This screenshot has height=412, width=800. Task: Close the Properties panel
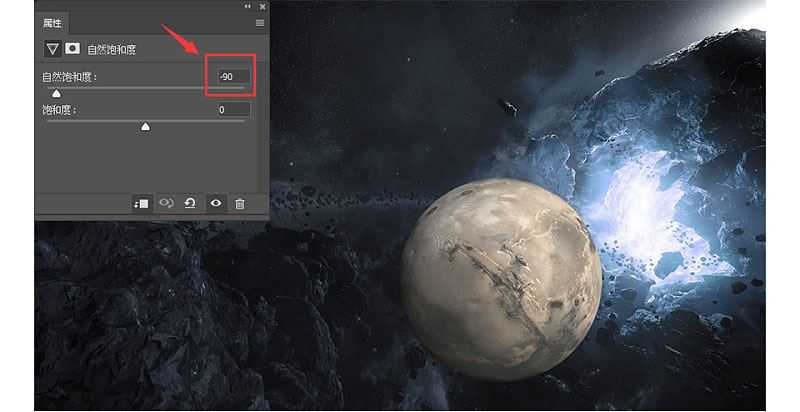click(x=261, y=6)
